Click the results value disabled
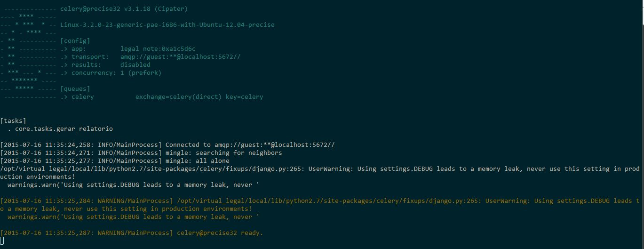 click(135, 65)
